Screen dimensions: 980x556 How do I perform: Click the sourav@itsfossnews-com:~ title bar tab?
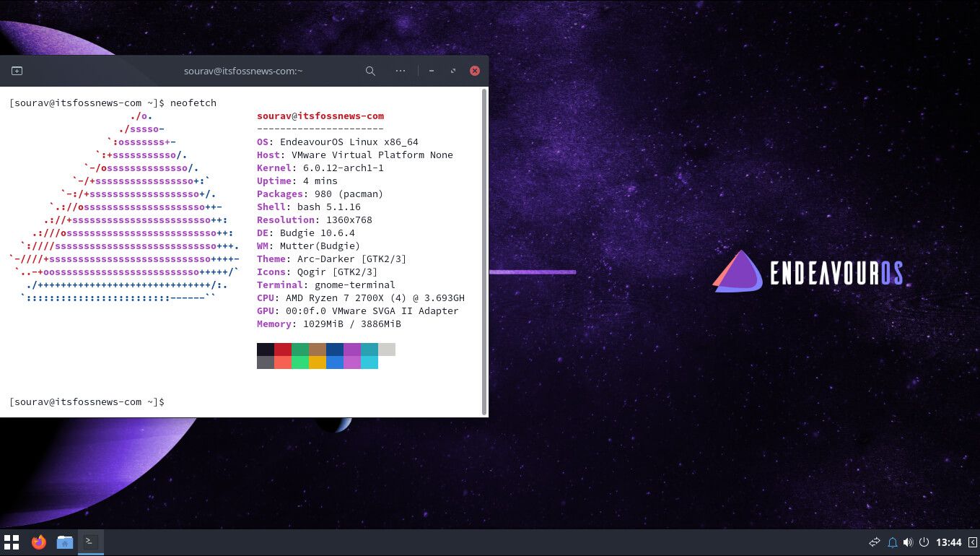(243, 71)
